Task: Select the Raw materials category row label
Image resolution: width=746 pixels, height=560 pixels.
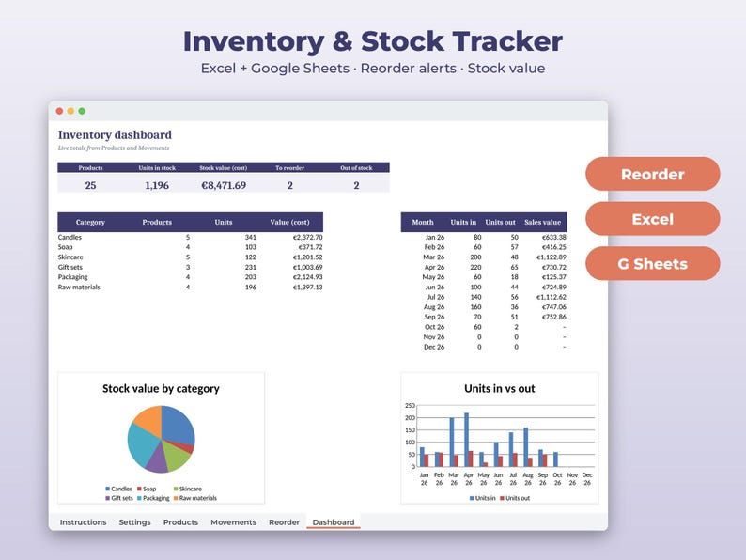Action: point(79,287)
